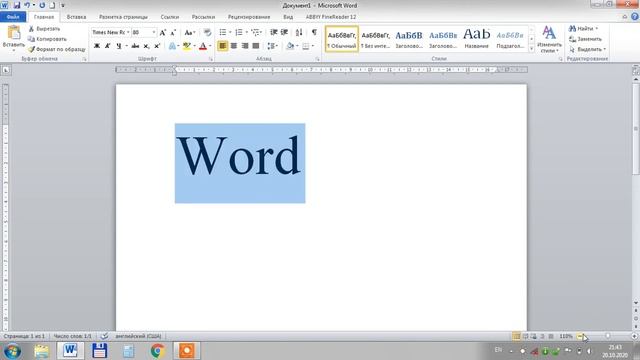The width and height of the screenshot is (640, 360).
Task: Click the orange recorder app on taskbar
Action: [x=187, y=351]
